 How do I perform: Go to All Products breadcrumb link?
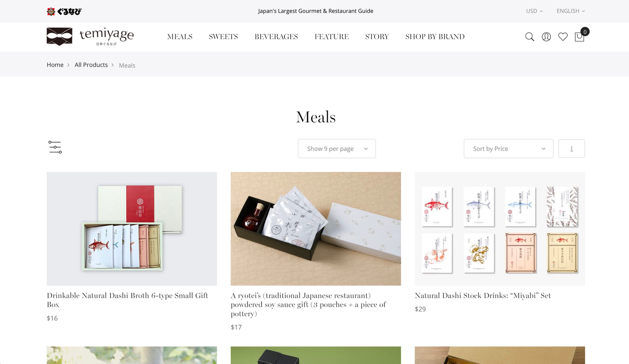[x=91, y=65]
